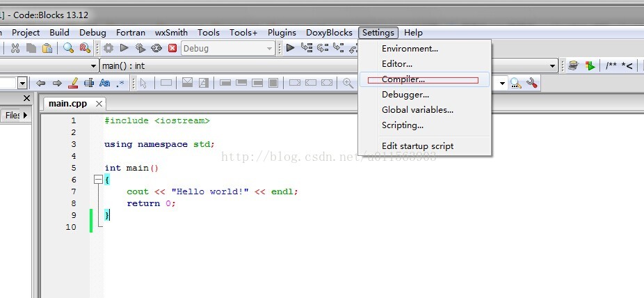The image size is (644, 298).
Task: Click the Run to cursor debug icon
Action: [x=307, y=47]
